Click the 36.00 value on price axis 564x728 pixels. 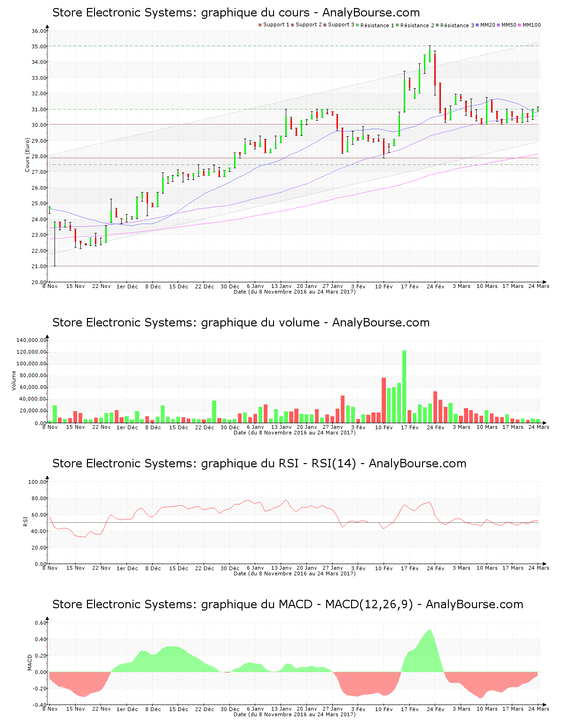click(39, 31)
